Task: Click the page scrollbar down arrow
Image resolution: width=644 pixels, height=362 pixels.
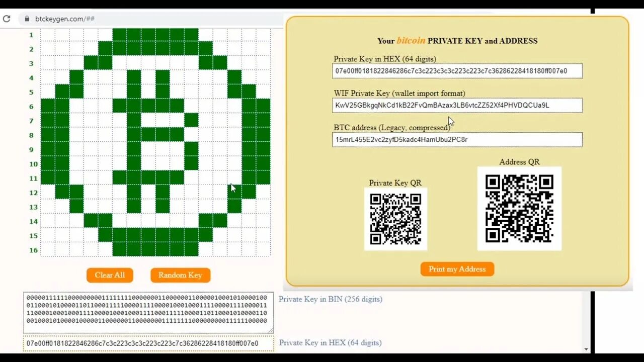Action: 586,349
